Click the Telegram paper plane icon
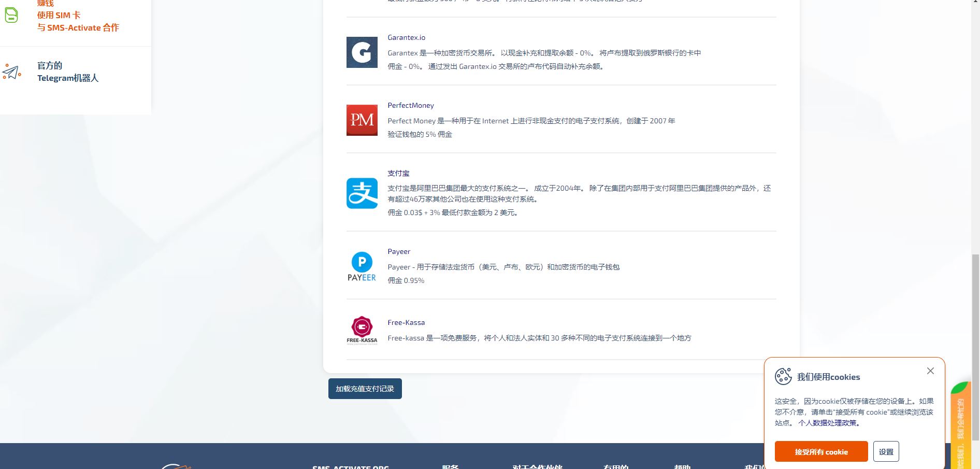 pos(11,72)
